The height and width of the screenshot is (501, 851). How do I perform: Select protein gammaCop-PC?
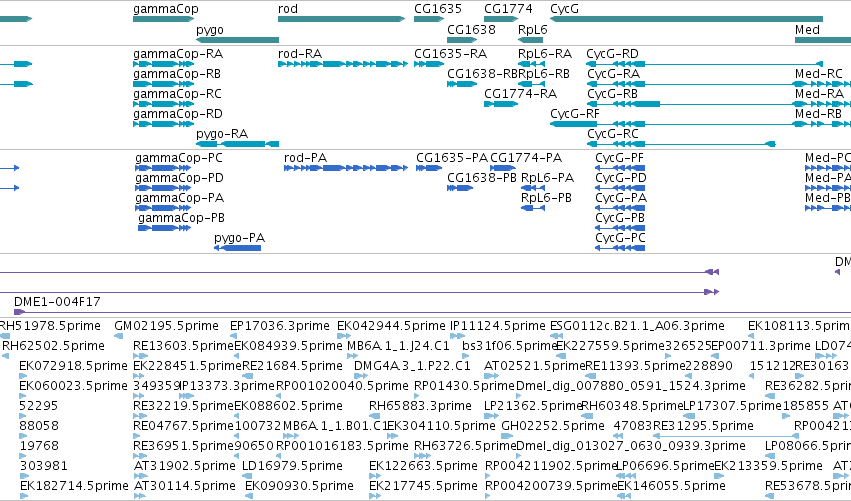coord(163,168)
